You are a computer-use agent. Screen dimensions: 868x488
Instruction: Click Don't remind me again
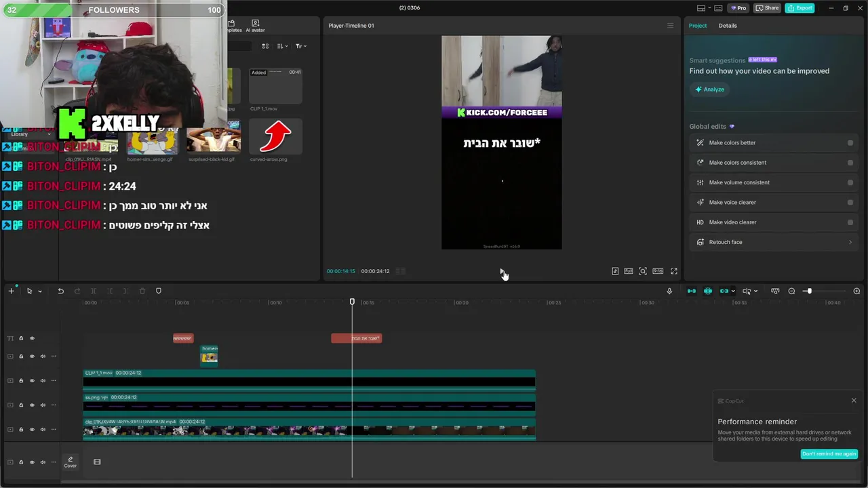[x=829, y=454]
